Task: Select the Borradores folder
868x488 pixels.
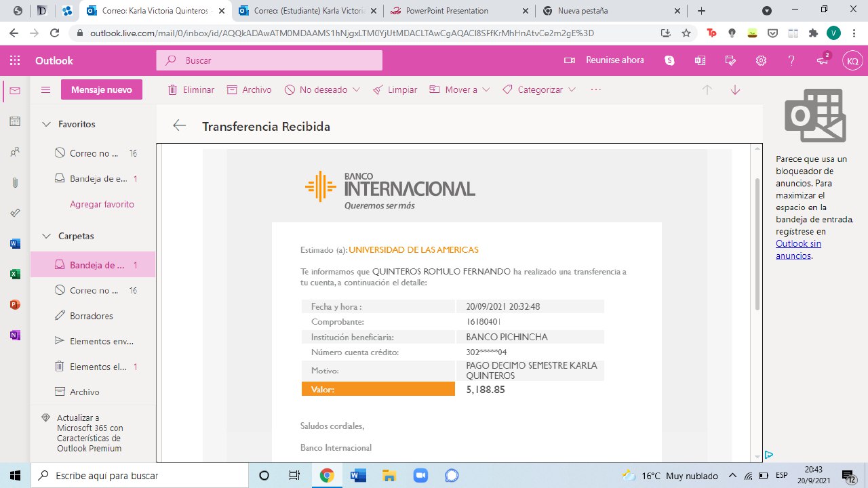Action: click(91, 316)
